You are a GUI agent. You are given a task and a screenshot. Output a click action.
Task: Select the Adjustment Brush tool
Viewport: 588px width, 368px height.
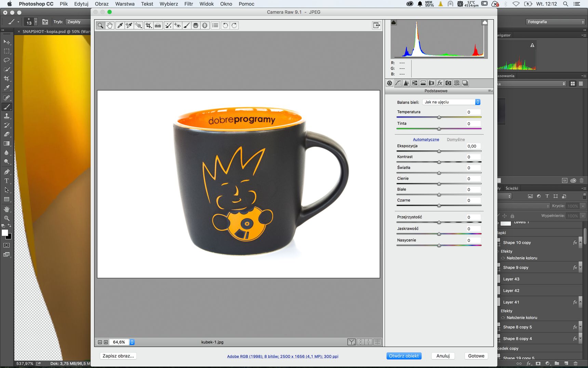pos(186,25)
